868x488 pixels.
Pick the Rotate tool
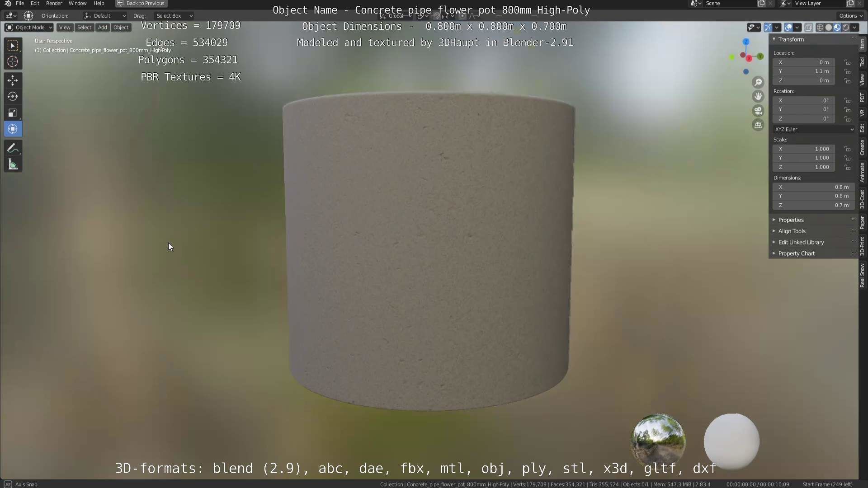coord(13,97)
